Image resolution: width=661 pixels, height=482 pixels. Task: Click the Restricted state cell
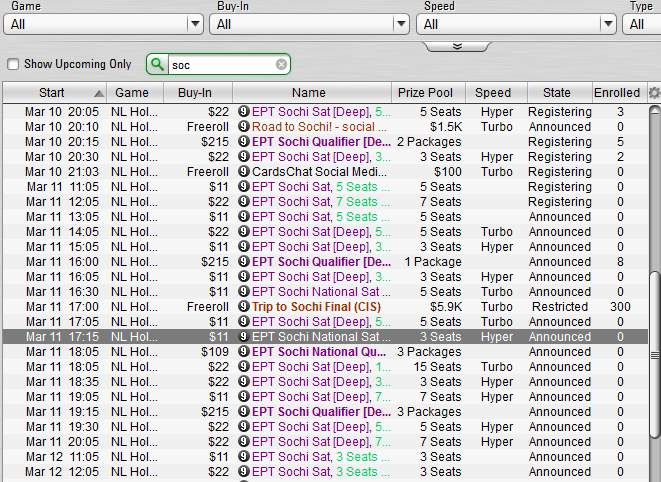560,307
